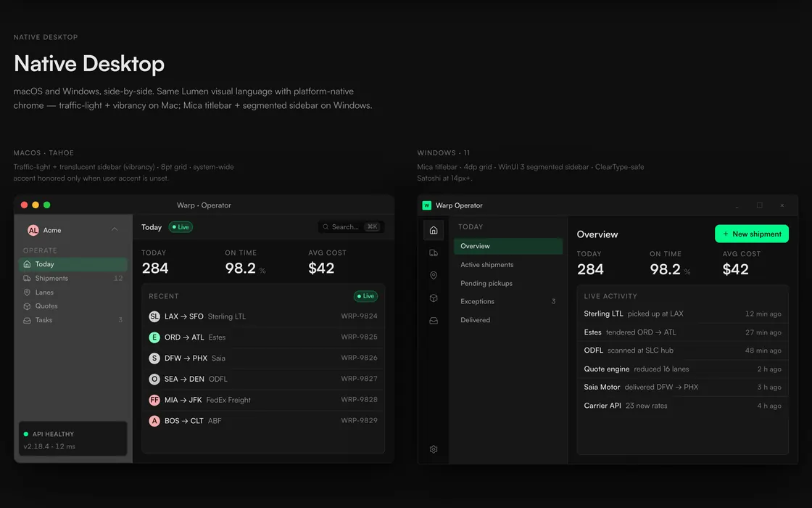Click the E carrier avatar for Estes
This screenshot has width=812, height=508.
pyautogui.click(x=154, y=337)
